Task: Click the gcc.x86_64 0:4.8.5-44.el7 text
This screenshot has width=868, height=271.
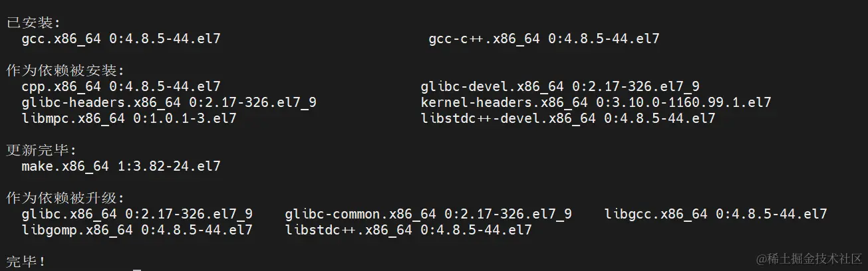Action: point(121,39)
